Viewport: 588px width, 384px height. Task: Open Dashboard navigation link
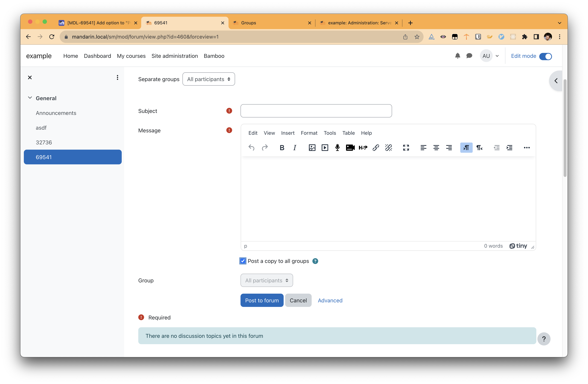(97, 56)
